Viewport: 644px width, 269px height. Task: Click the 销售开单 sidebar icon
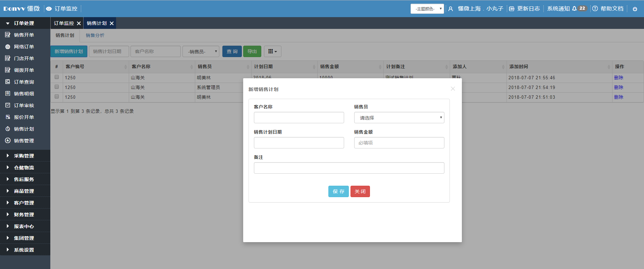8,35
